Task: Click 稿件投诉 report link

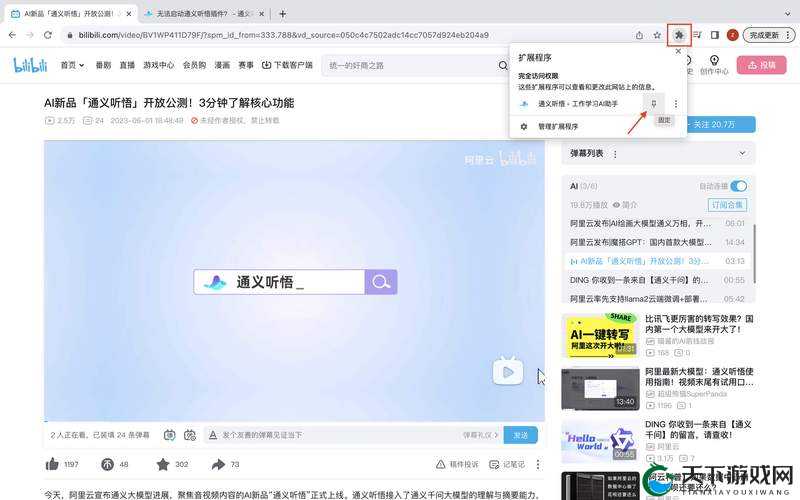Action: click(457, 464)
